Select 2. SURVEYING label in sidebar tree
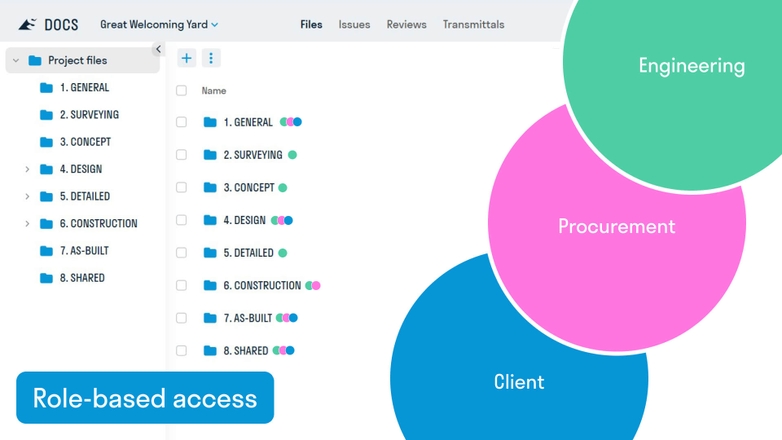This screenshot has height=440, width=782. tap(89, 115)
